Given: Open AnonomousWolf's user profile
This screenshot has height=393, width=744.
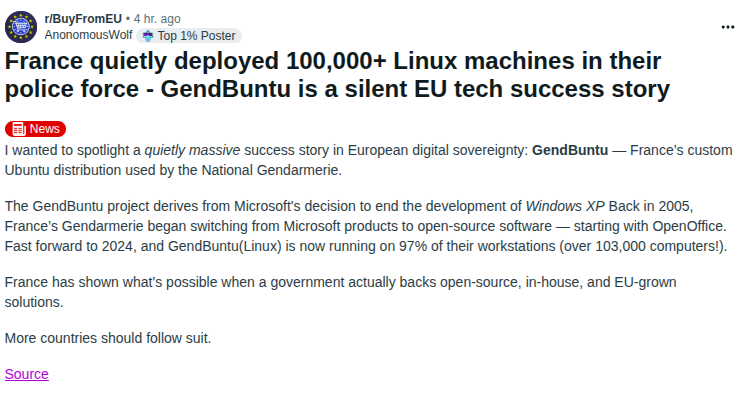Looking at the screenshot, I should [x=88, y=35].
